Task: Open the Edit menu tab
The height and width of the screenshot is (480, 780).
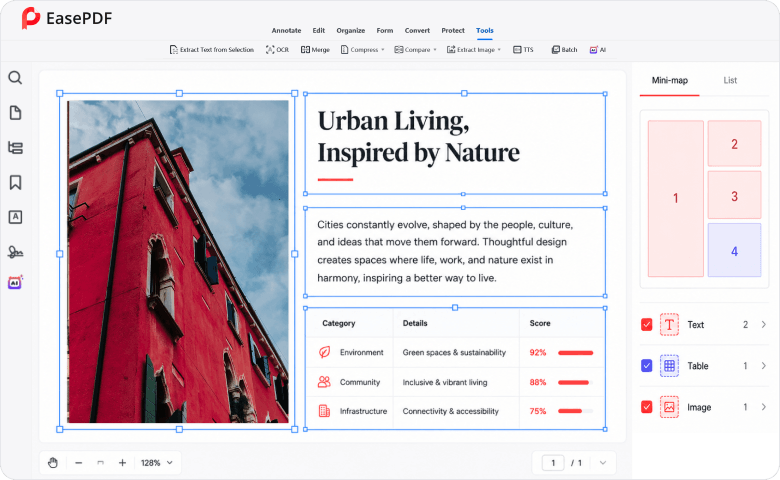Action: [319, 30]
